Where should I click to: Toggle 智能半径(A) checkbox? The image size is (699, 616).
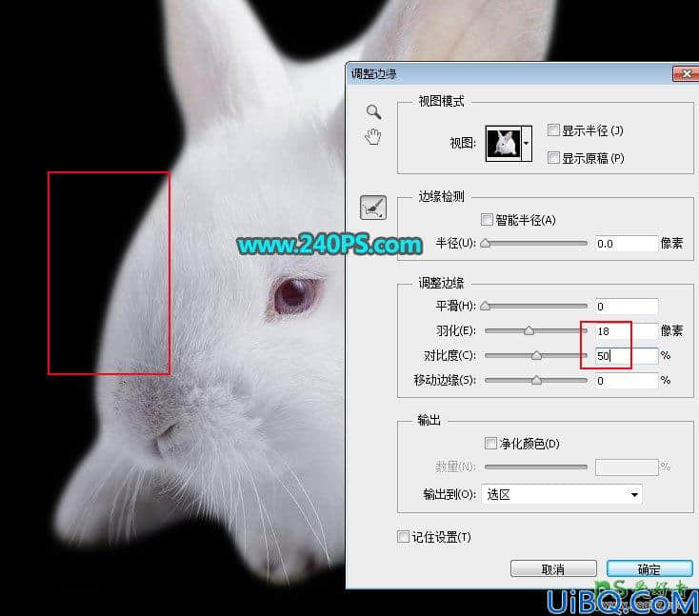tap(487, 219)
